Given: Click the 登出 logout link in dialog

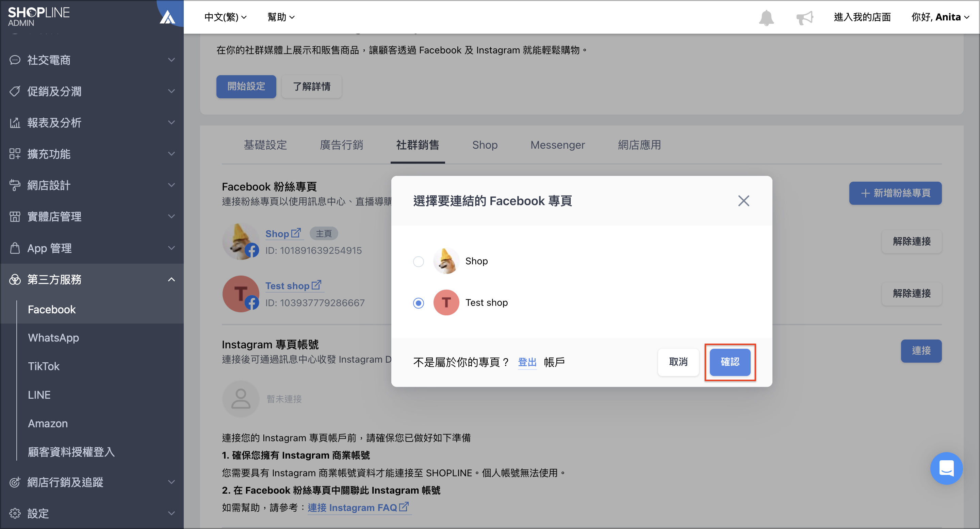Looking at the screenshot, I should pos(527,362).
